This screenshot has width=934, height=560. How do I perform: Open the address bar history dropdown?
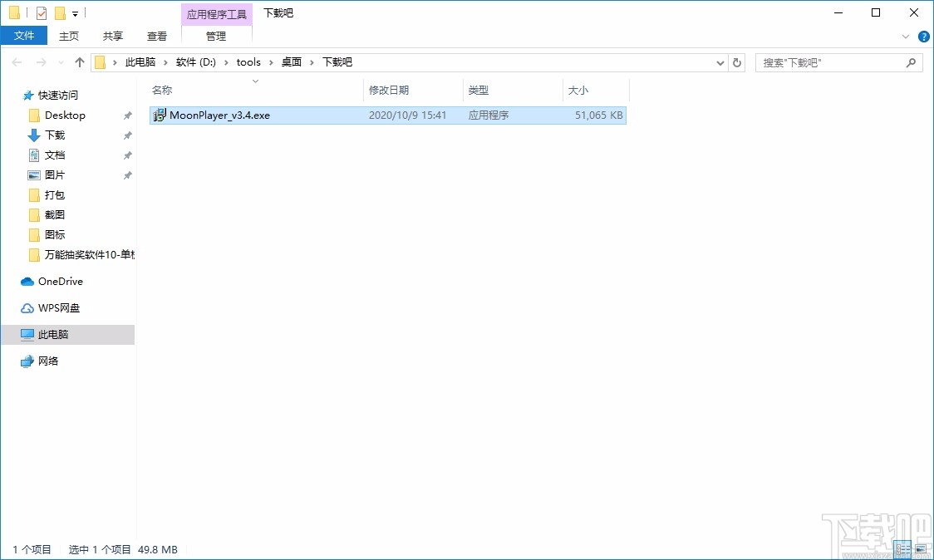click(x=720, y=61)
